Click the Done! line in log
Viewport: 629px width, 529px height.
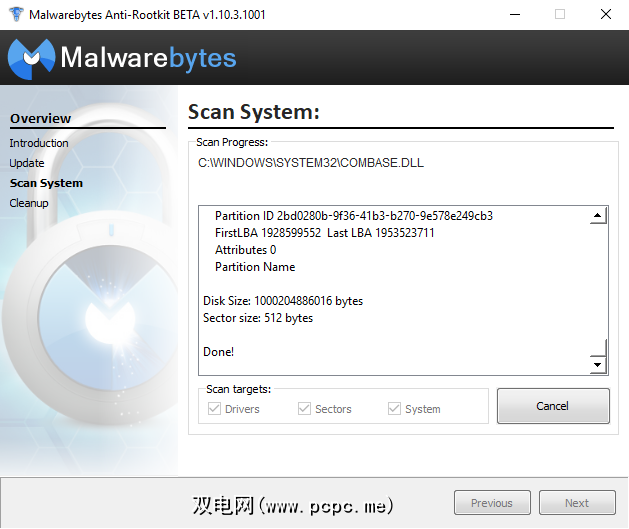[x=219, y=352]
